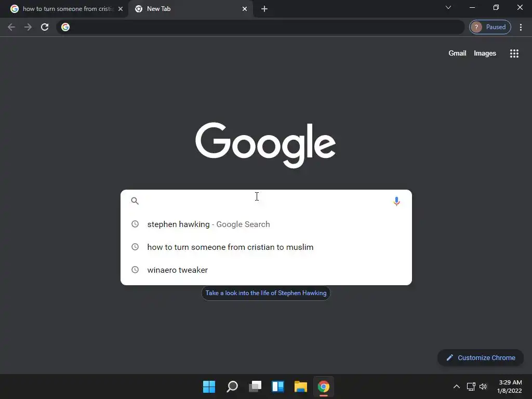Show hidden system tray icons
532x399 pixels.
click(x=457, y=387)
